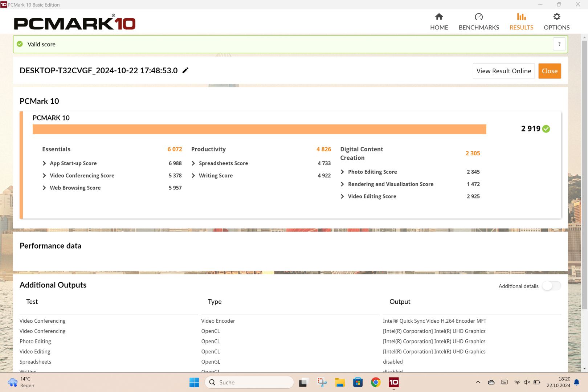Open Snipping Tool from taskbar

pos(322,382)
